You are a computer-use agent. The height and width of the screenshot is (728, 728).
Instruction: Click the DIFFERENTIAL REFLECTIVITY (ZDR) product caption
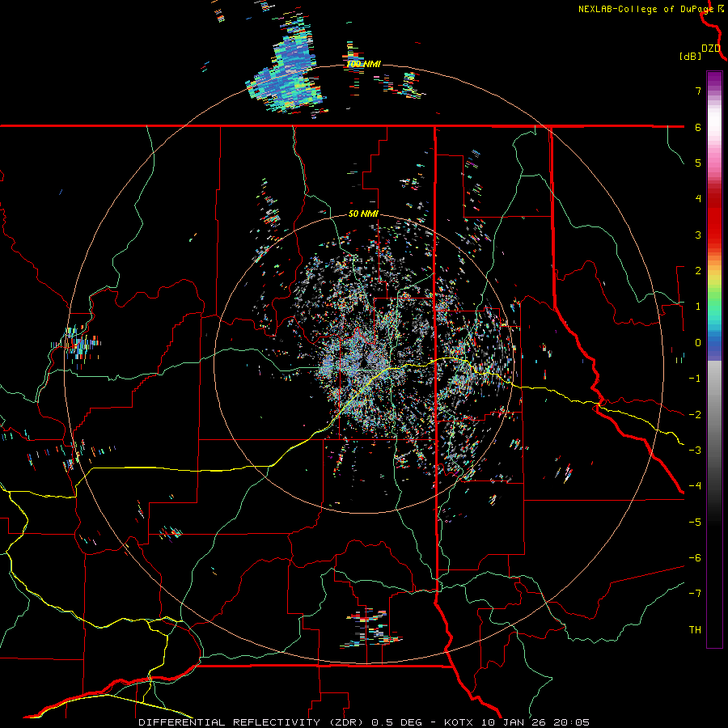(252, 722)
